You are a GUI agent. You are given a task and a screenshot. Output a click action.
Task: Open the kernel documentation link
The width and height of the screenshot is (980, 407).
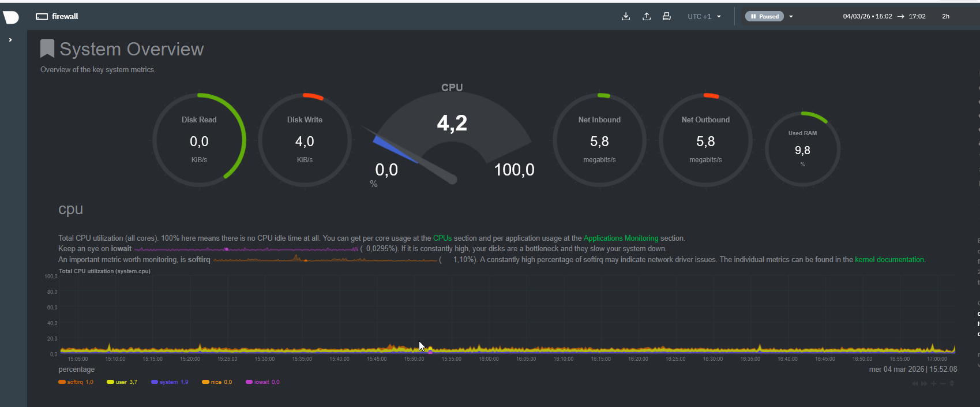click(x=889, y=260)
